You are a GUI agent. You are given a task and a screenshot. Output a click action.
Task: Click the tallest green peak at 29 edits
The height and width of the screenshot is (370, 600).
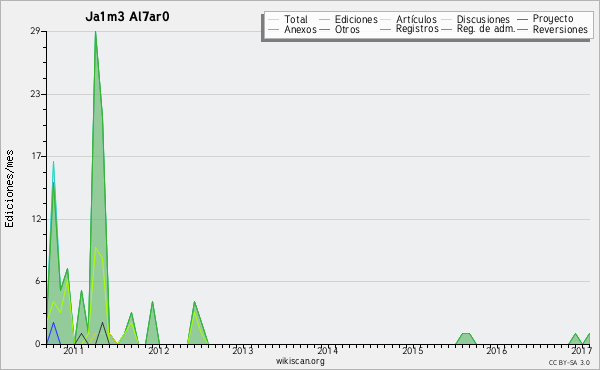click(95, 32)
